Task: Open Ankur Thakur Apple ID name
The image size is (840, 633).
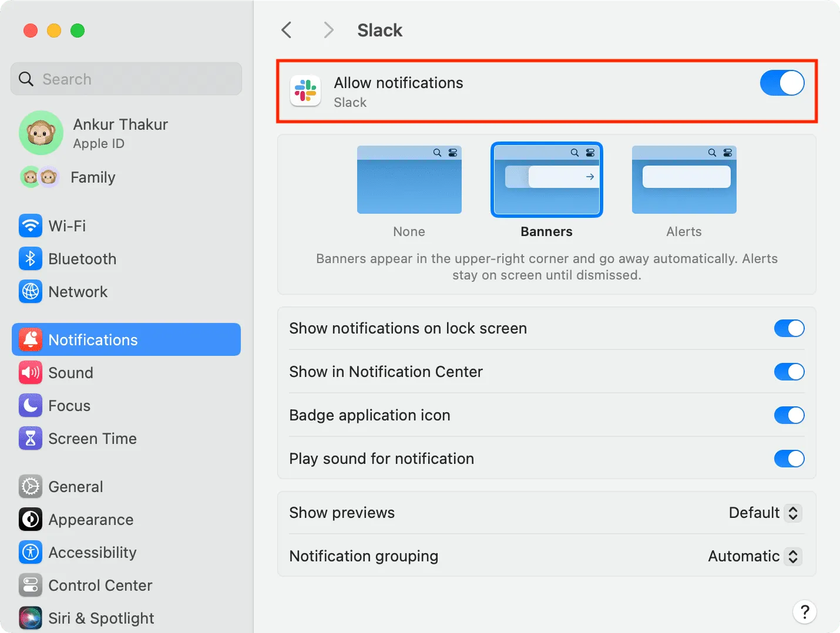Action: pos(120,124)
